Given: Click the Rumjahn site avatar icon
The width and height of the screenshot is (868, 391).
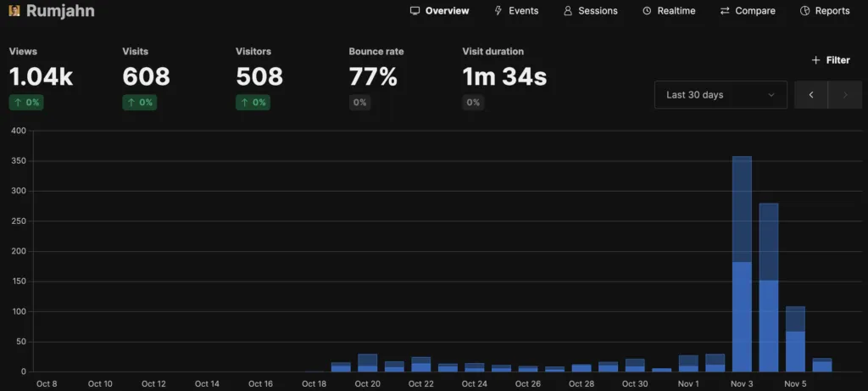Looking at the screenshot, I should [14, 11].
